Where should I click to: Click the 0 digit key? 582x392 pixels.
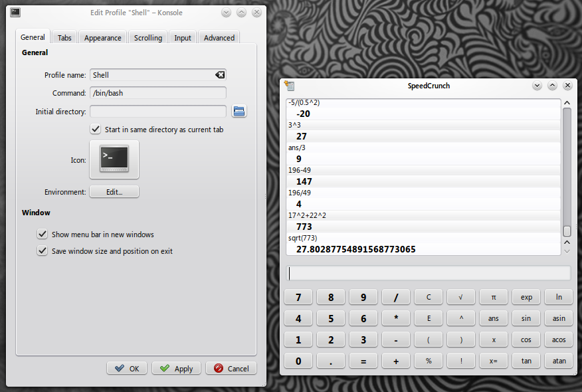tap(298, 361)
